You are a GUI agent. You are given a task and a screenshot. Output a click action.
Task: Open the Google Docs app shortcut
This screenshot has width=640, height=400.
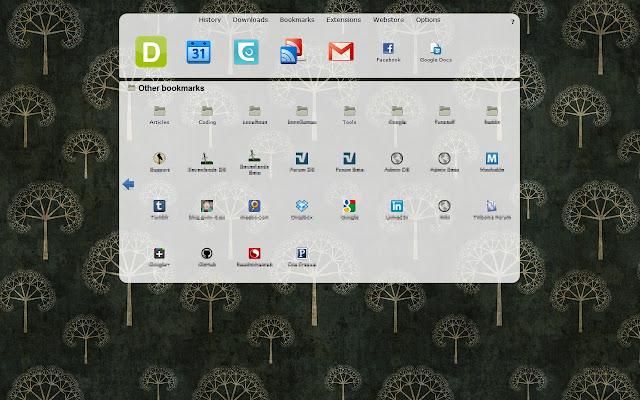tap(436, 53)
